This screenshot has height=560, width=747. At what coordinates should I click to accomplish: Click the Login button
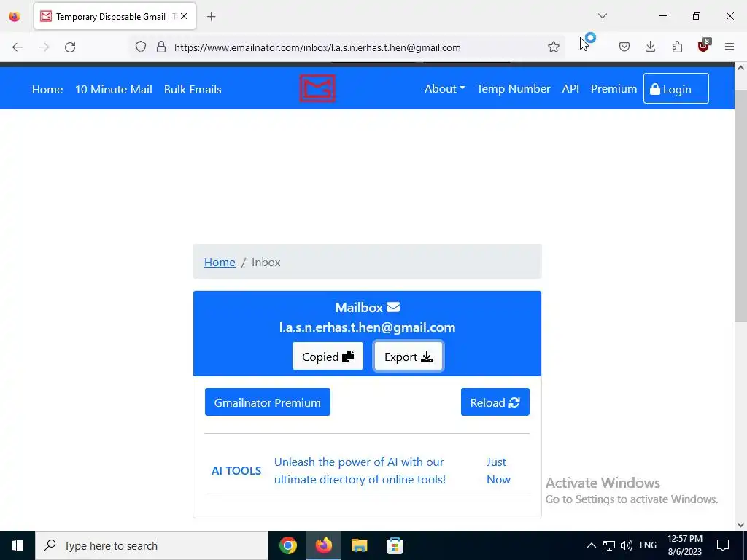(x=676, y=88)
